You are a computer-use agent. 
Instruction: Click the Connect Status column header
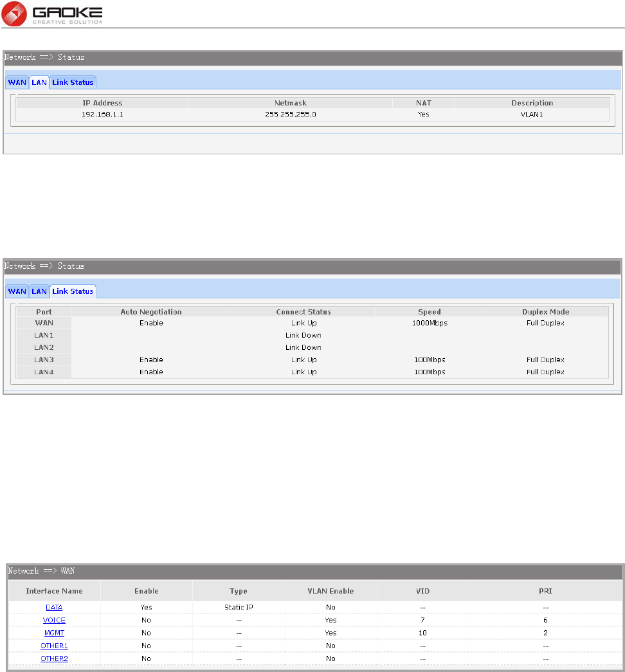pyautogui.click(x=303, y=312)
